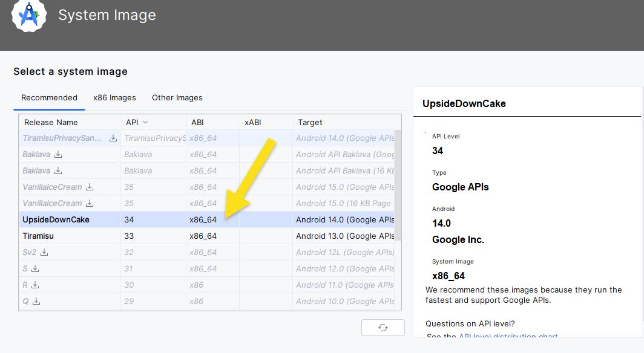
Task: Download Baklava image with 16 KB target
Action: coord(58,171)
